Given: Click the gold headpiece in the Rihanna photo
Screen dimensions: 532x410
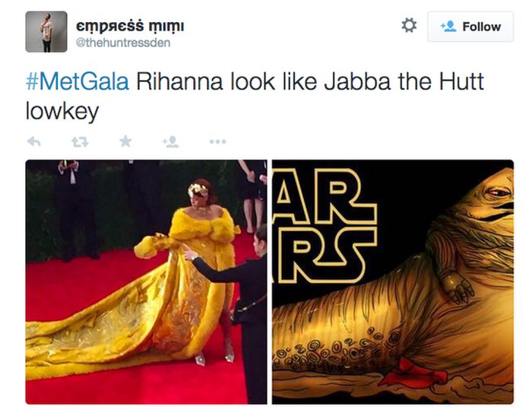Looking at the screenshot, I should tap(198, 190).
